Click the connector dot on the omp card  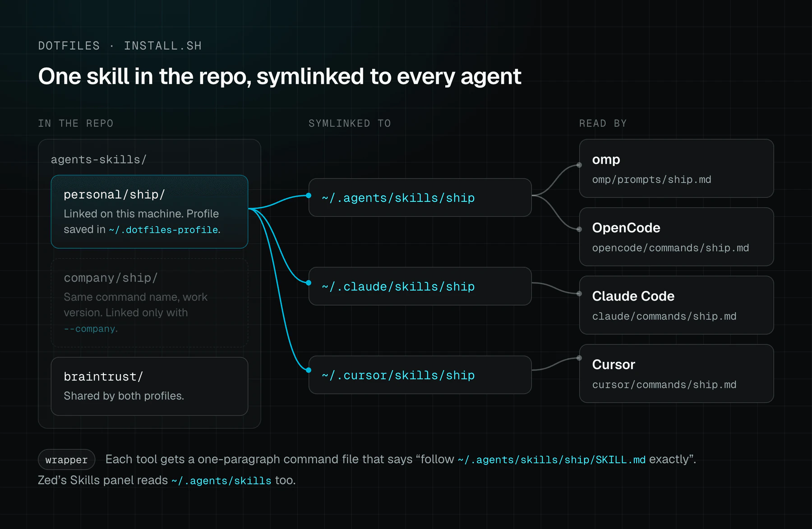tap(579, 165)
